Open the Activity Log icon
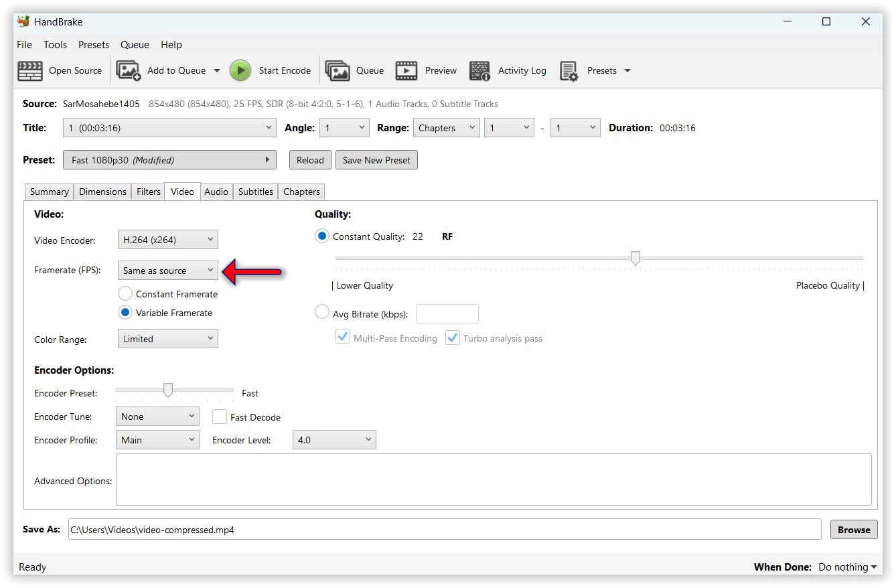This screenshot has height=588, width=896. 479,70
